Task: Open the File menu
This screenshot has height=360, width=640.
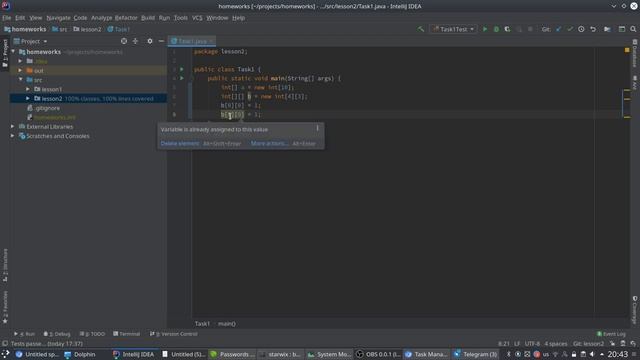Action: point(7,18)
